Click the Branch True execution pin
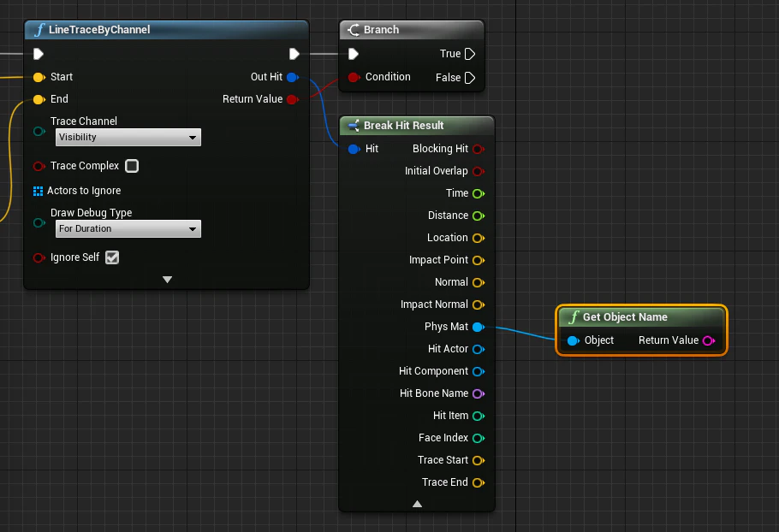 [469, 54]
